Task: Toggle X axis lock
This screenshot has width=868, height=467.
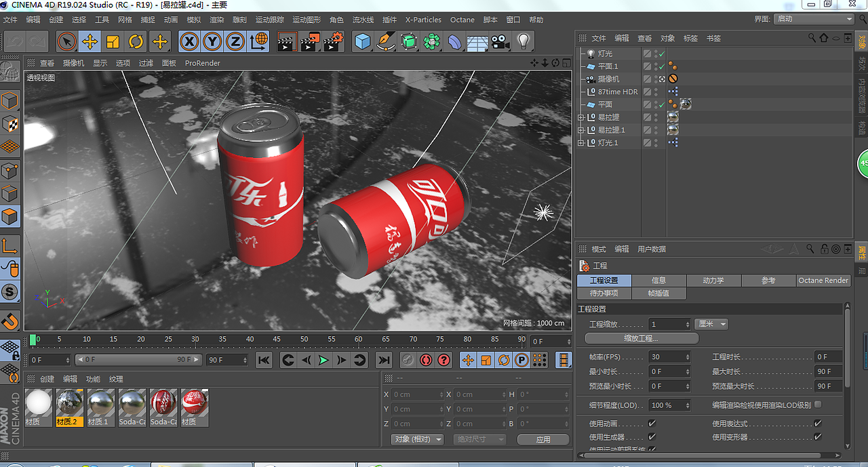Action: 189,42
